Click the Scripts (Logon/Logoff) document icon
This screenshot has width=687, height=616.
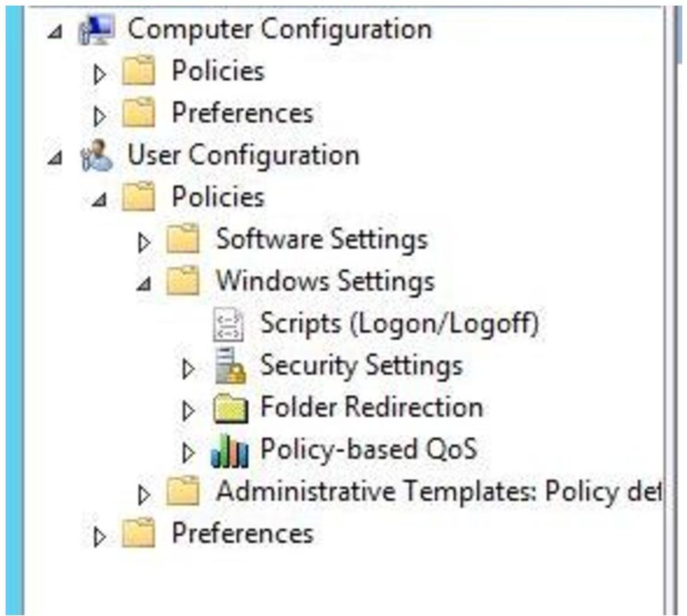pyautogui.click(x=228, y=324)
